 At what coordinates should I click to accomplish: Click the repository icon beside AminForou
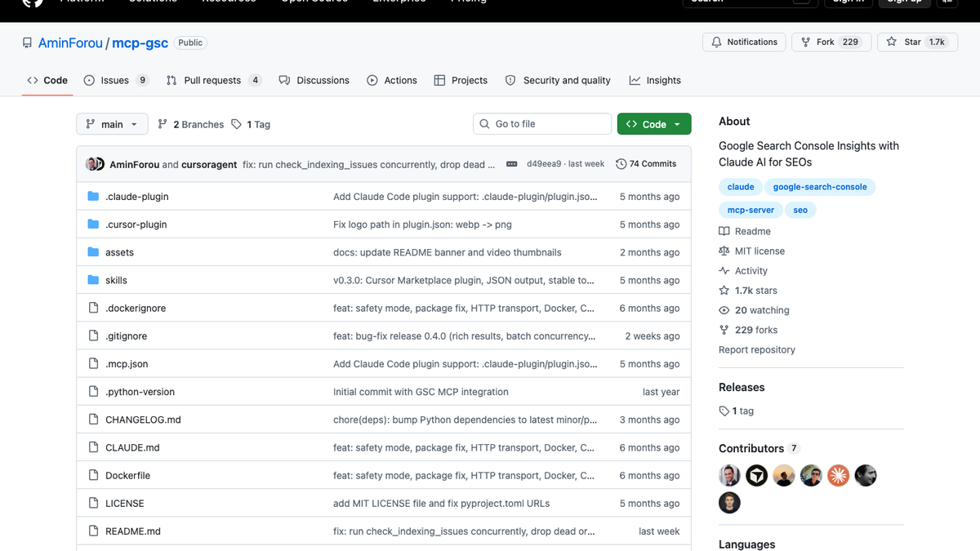pyautogui.click(x=28, y=43)
